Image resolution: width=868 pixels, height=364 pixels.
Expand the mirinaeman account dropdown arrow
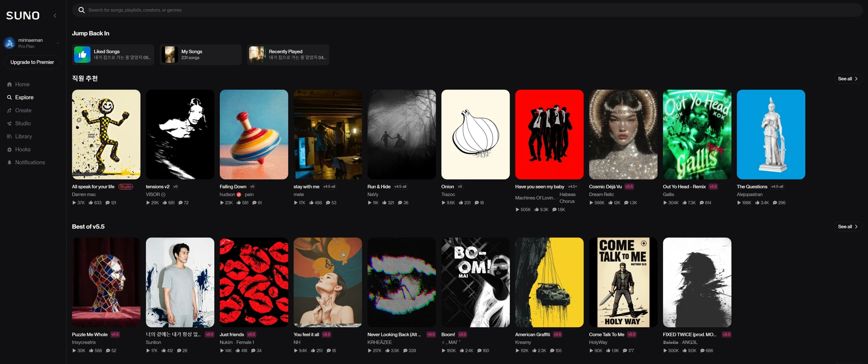tap(58, 43)
